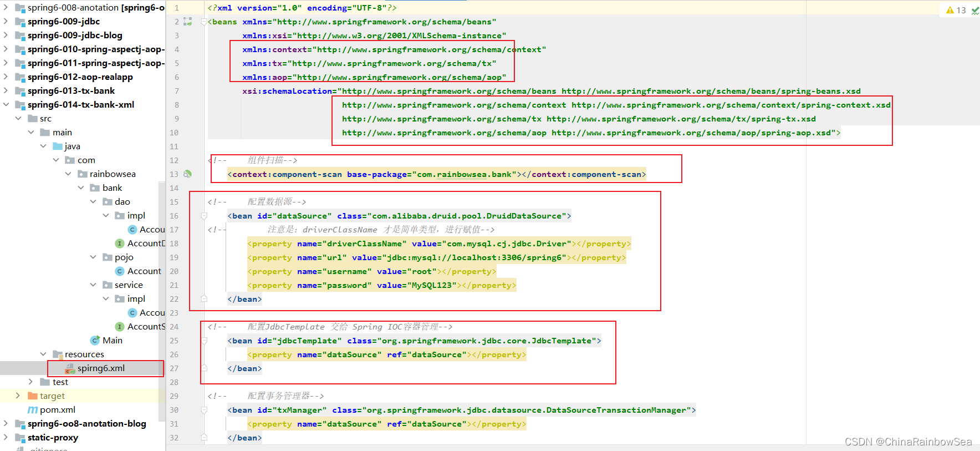
Task: Collapse the pojo package node
Action: coord(93,257)
